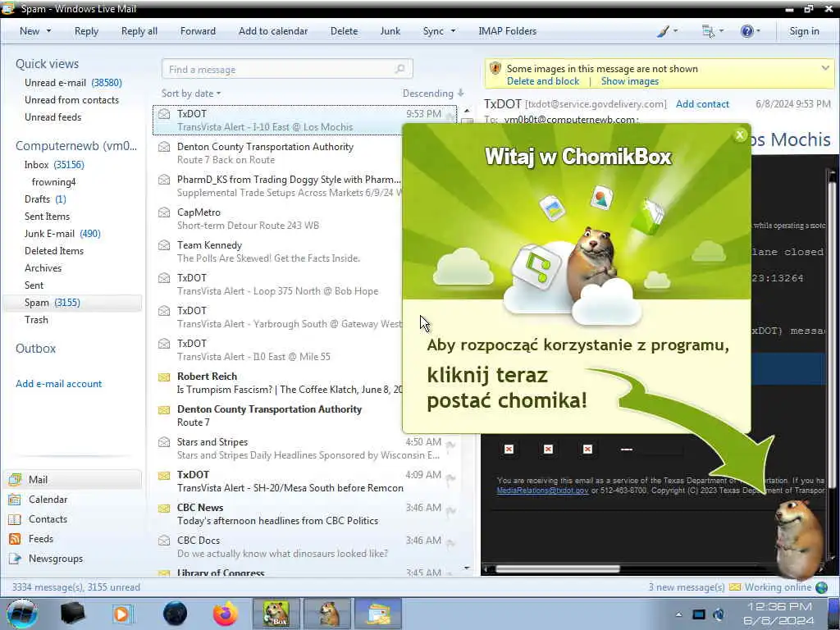Select Unread e-mail quick view

tap(73, 83)
